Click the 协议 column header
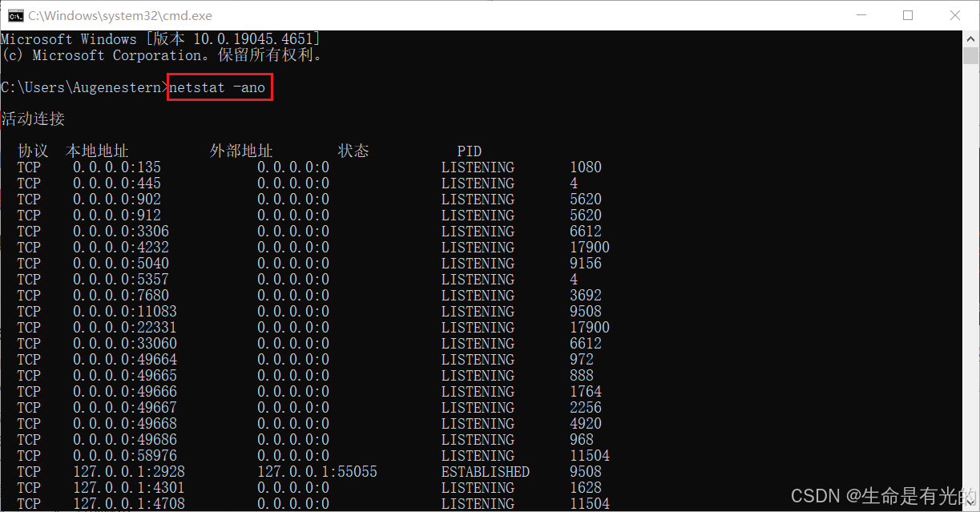The height and width of the screenshot is (512, 980). (x=33, y=151)
